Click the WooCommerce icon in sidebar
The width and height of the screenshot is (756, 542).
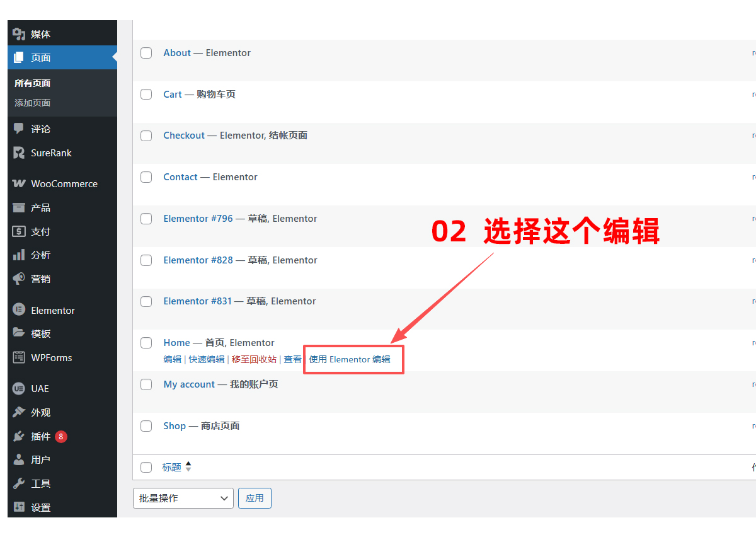(19, 184)
